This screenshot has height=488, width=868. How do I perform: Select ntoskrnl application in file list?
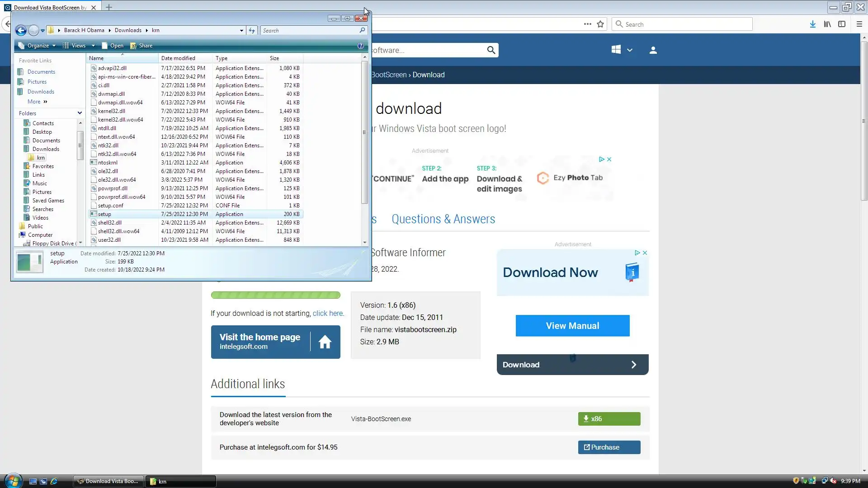pos(108,163)
